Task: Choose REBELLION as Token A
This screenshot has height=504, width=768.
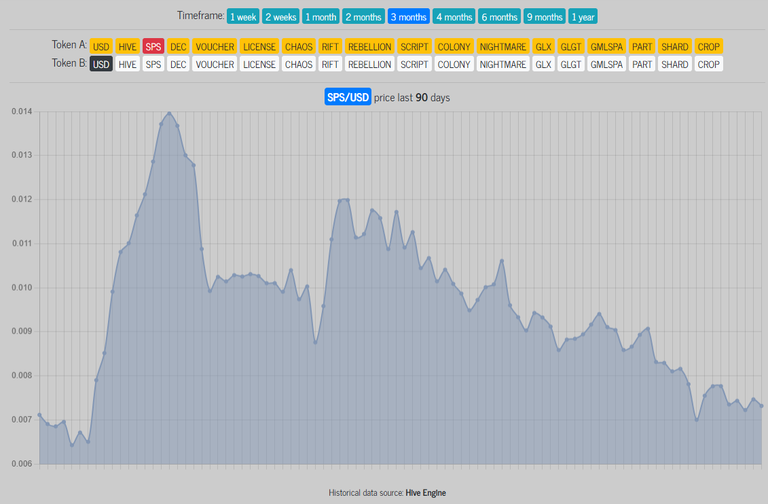Action: pyautogui.click(x=370, y=47)
